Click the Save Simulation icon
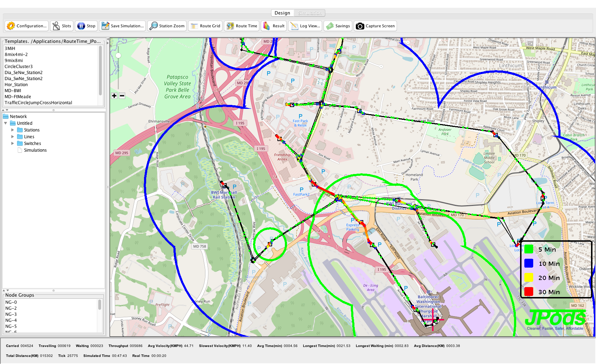596x364 pixels. click(105, 26)
